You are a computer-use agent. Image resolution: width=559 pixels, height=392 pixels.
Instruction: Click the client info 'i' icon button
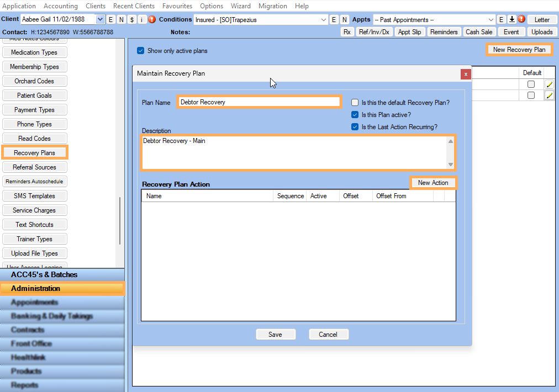click(142, 20)
